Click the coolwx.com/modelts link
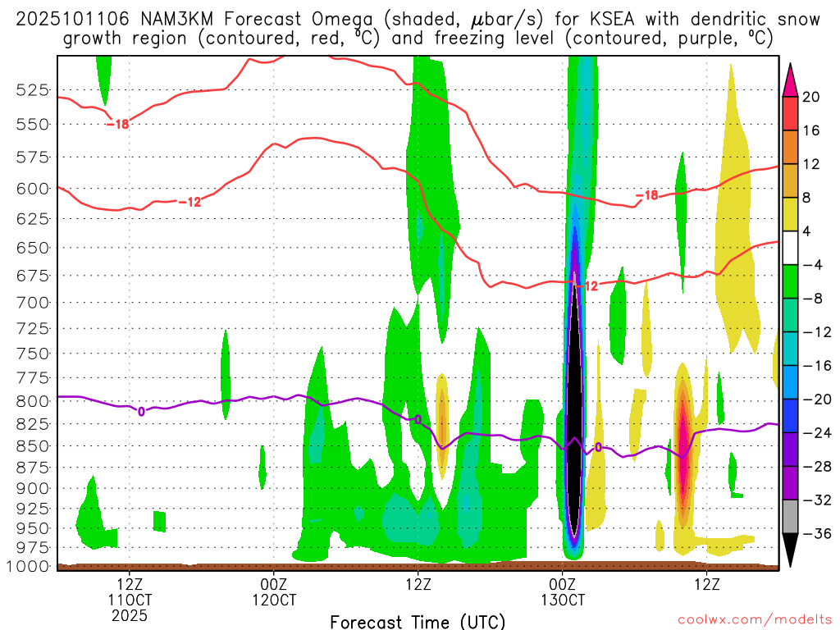Viewport: 840px width, 630px height. tap(755, 619)
